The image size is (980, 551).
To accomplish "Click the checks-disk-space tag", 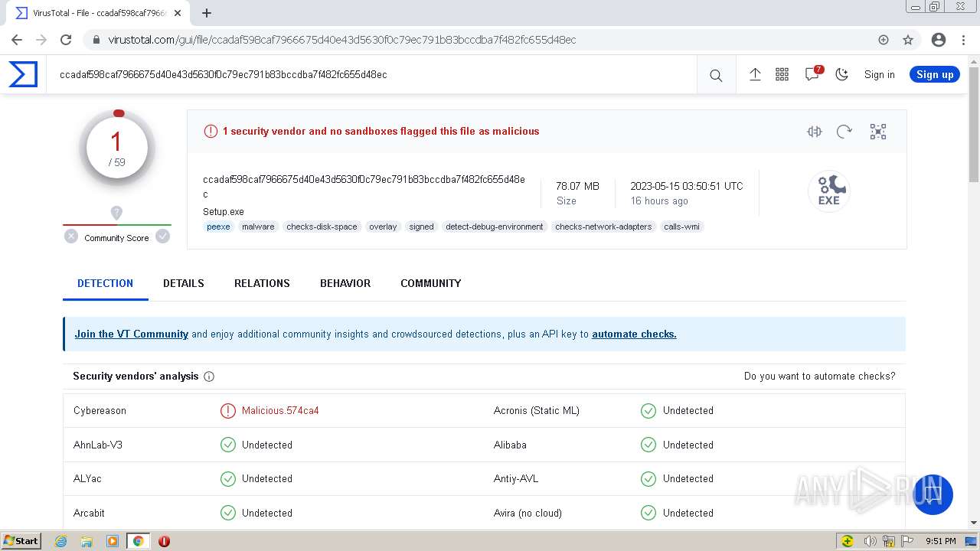I will [322, 227].
